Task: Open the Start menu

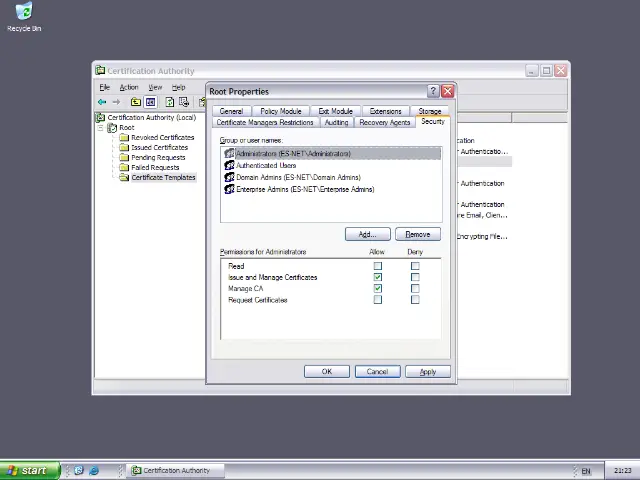Action: pos(30,471)
